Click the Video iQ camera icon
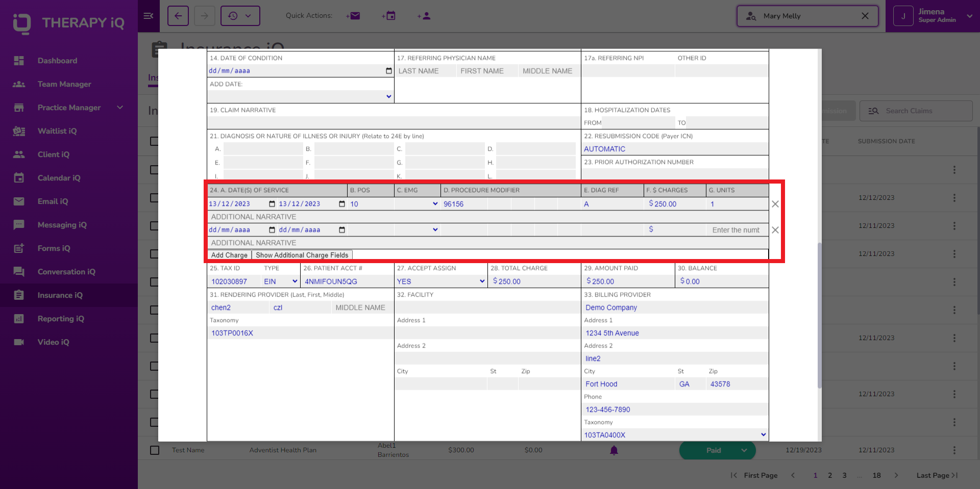 pyautogui.click(x=19, y=342)
